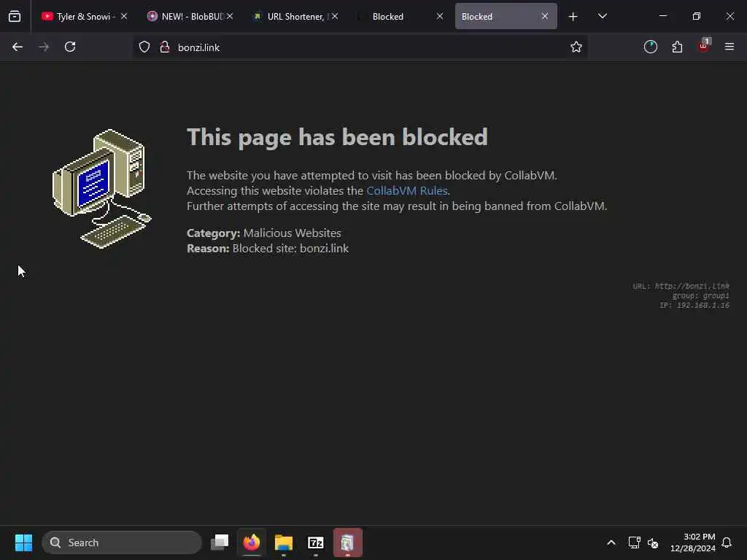Click the "IP: 192.168.1.16" debug text
Image resolution: width=747 pixels, height=560 pixels.
pos(694,306)
